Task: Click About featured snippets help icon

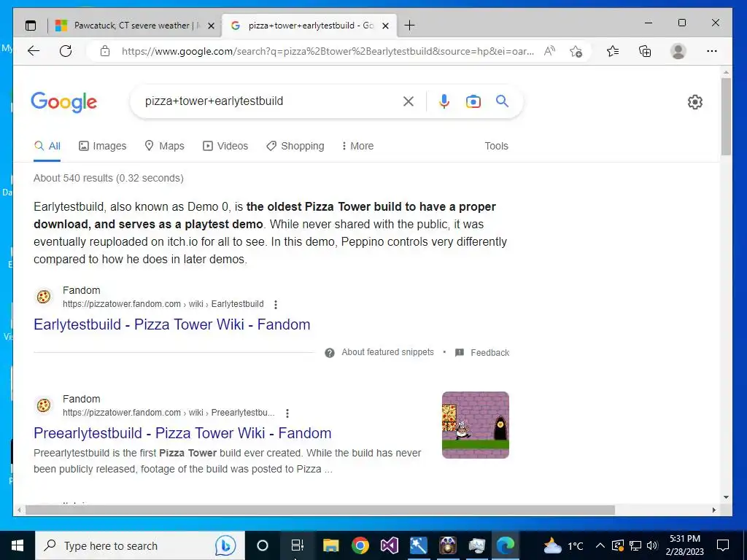Action: coord(329,352)
